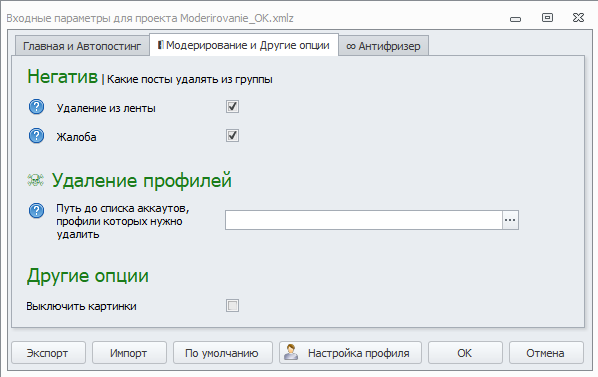Minimize the input parameters window
Screen dimensions: 598x377
tap(515, 19)
